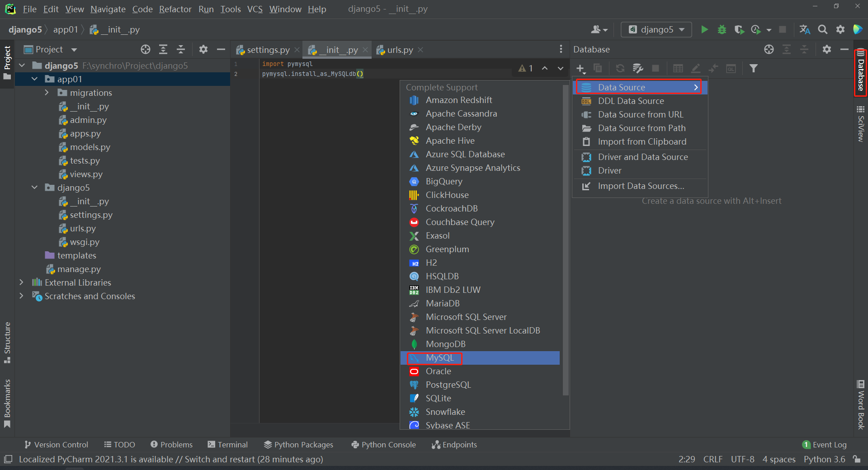This screenshot has width=868, height=470.
Task: Select PostgreSQL from the database list
Action: [480, 385]
